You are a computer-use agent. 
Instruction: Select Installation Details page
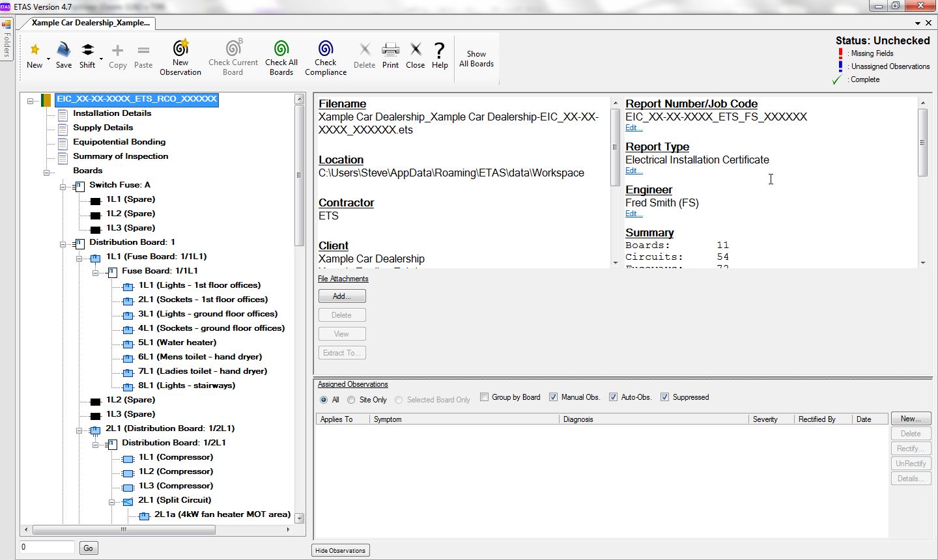(x=112, y=113)
